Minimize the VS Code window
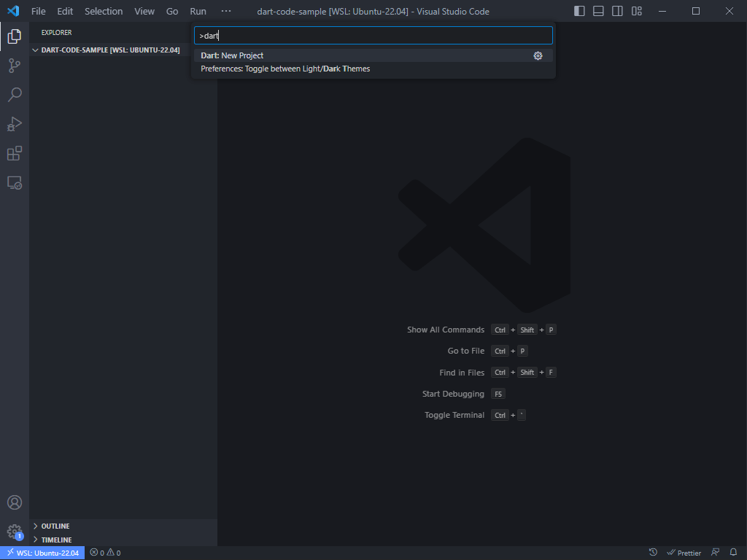747x560 pixels. coord(662,11)
